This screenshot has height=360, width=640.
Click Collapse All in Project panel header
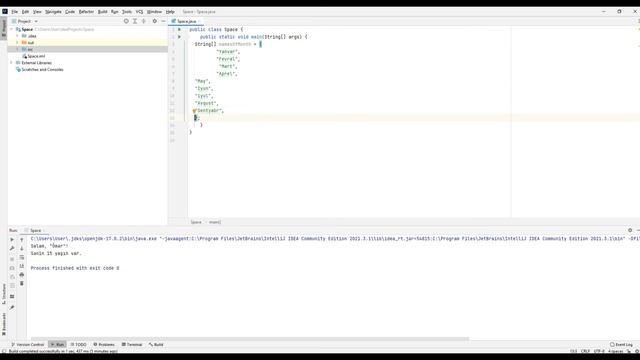click(144, 21)
